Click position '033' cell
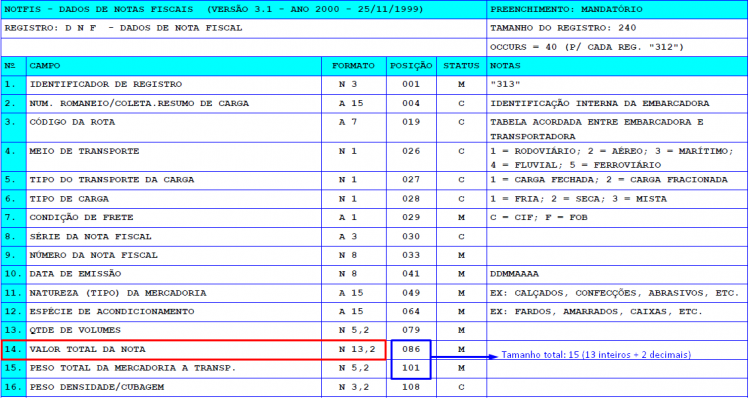The image size is (750, 399). click(411, 255)
